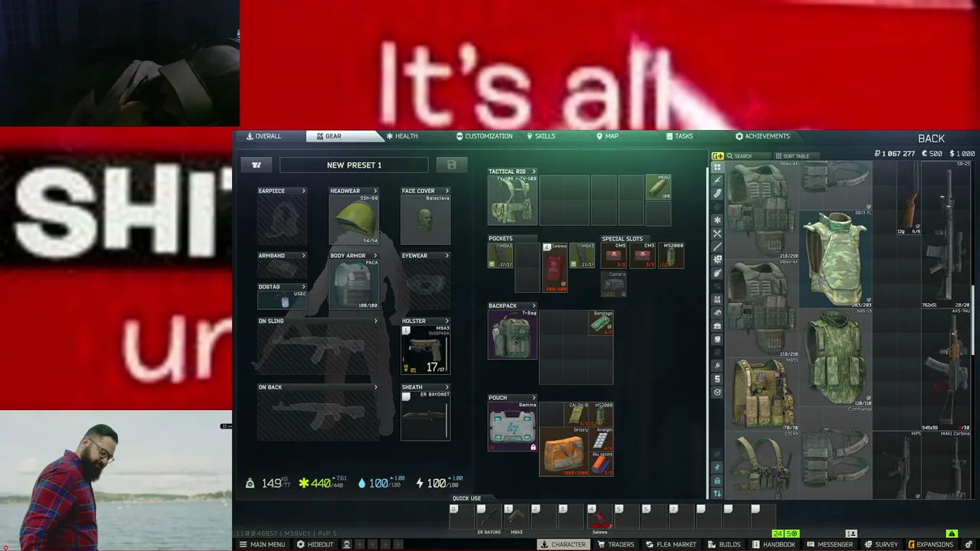Open the Builds screen
This screenshot has width=980, height=551.
(x=724, y=544)
